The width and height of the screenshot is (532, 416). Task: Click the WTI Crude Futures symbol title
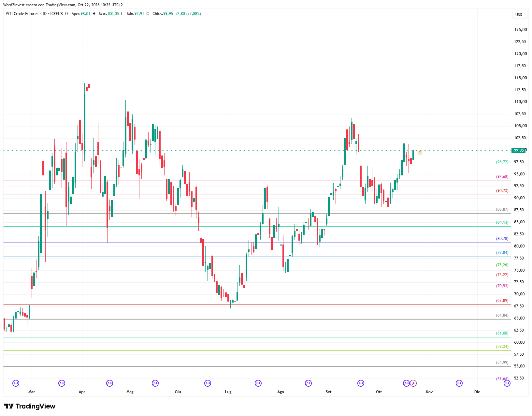pos(22,14)
